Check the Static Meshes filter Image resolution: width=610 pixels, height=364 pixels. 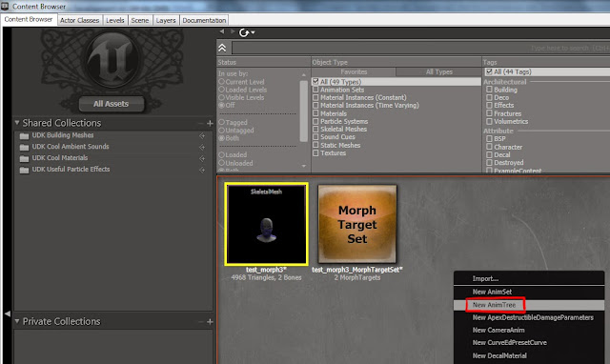[x=315, y=145]
